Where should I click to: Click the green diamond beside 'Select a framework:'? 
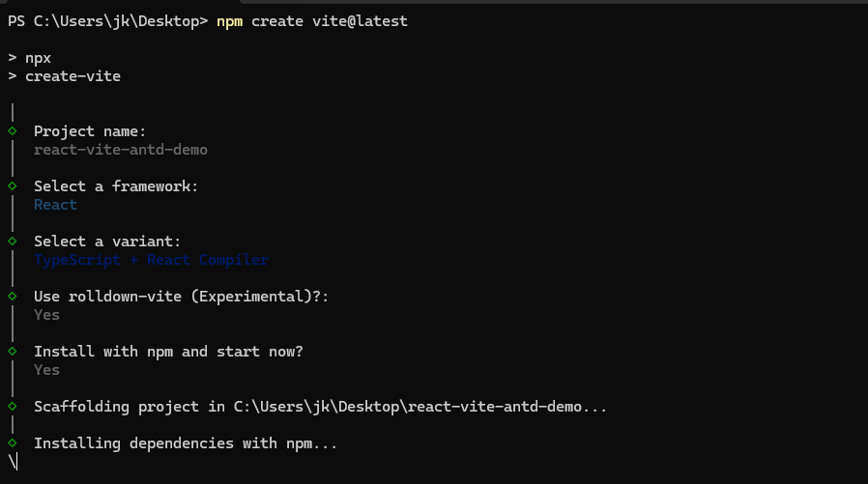click(x=13, y=185)
